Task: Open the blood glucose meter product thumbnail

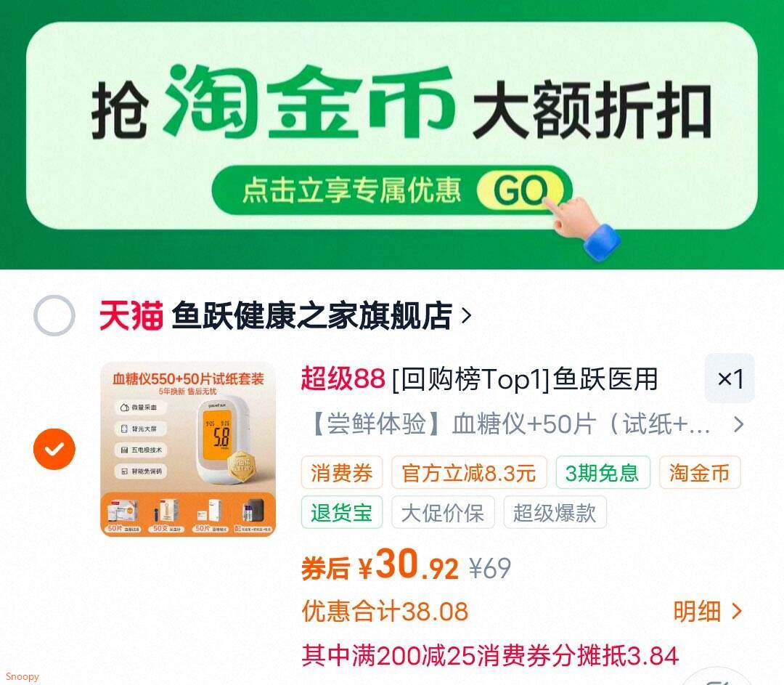Action: (188, 450)
